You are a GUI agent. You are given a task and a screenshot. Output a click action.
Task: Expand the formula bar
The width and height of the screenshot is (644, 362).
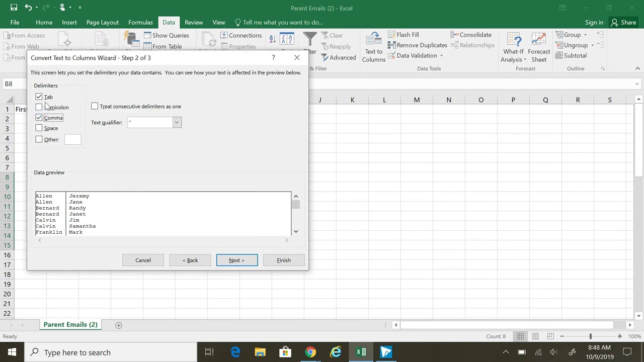point(637,84)
